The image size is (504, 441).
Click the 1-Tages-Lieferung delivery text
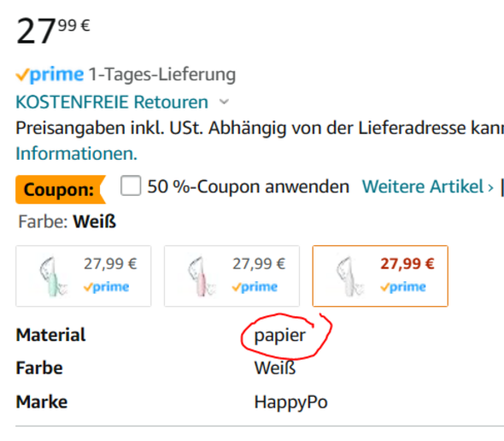(x=162, y=74)
